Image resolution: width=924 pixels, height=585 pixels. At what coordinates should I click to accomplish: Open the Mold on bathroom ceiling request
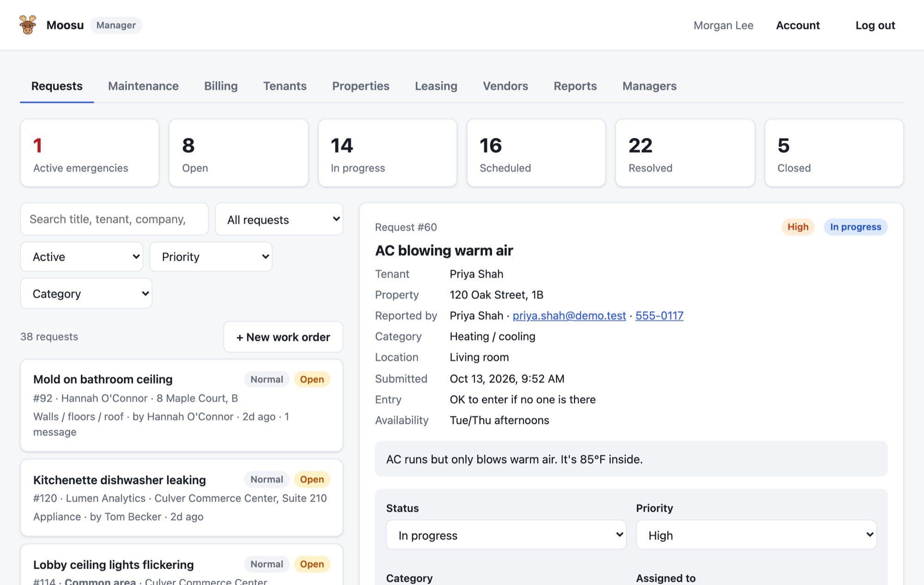pos(182,405)
